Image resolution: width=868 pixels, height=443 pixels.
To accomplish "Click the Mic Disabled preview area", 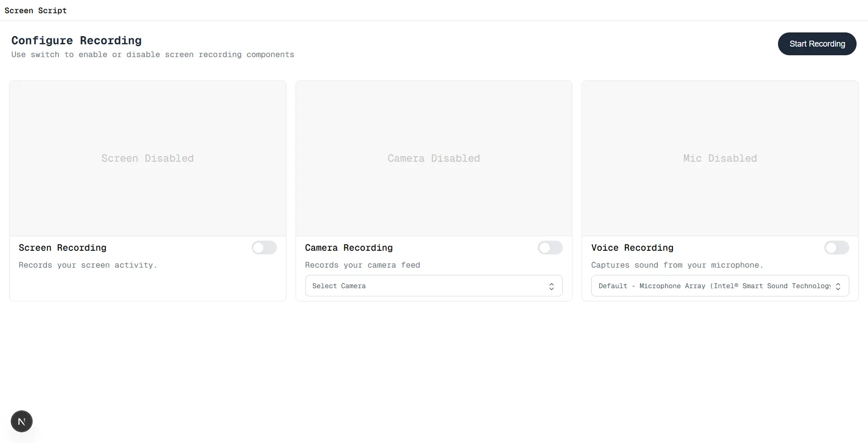I will [x=720, y=158].
